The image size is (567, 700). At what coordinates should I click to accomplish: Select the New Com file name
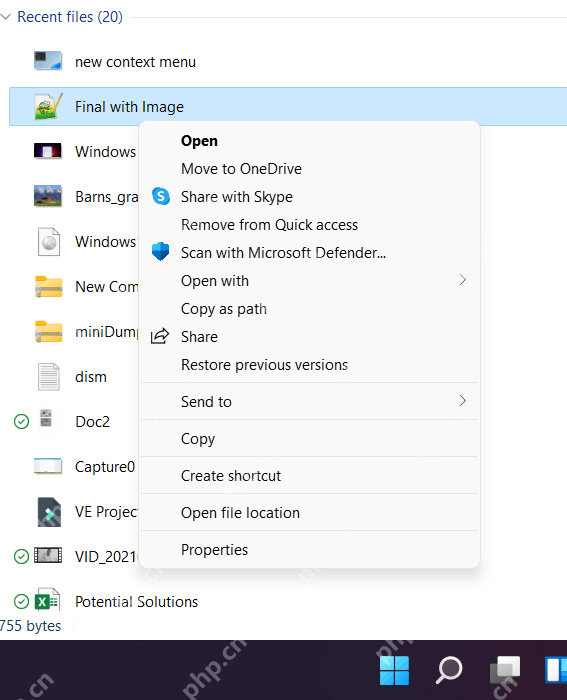[107, 287]
